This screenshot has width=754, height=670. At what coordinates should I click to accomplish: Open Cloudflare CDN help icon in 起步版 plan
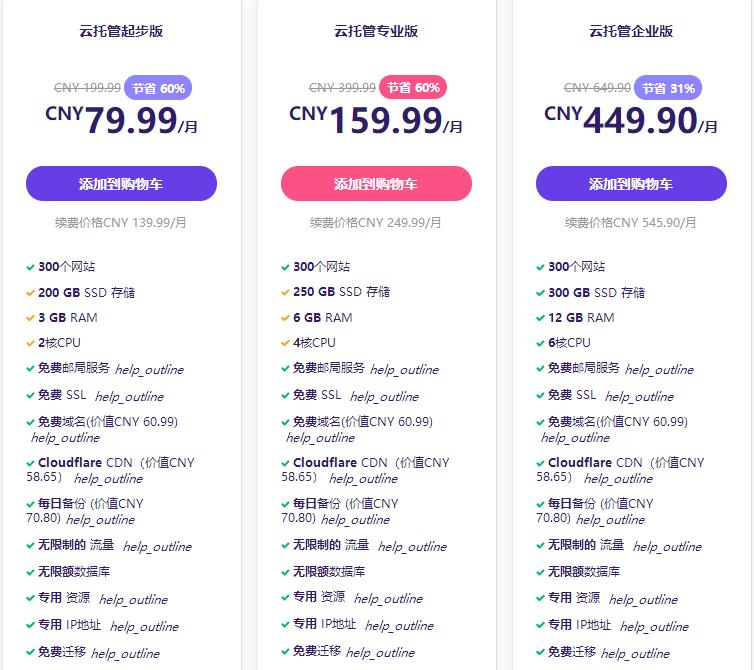pos(108,479)
